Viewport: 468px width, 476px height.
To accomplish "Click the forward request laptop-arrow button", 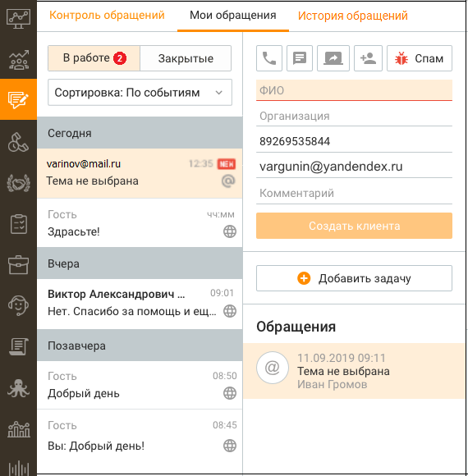I will tap(333, 58).
